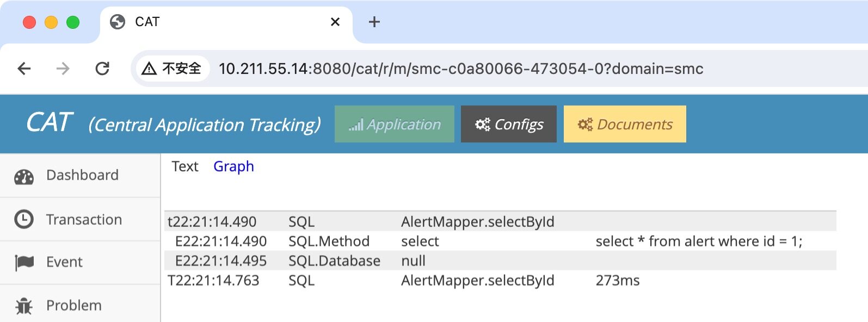
Task: Go back with the browser back arrow
Action: [24, 69]
